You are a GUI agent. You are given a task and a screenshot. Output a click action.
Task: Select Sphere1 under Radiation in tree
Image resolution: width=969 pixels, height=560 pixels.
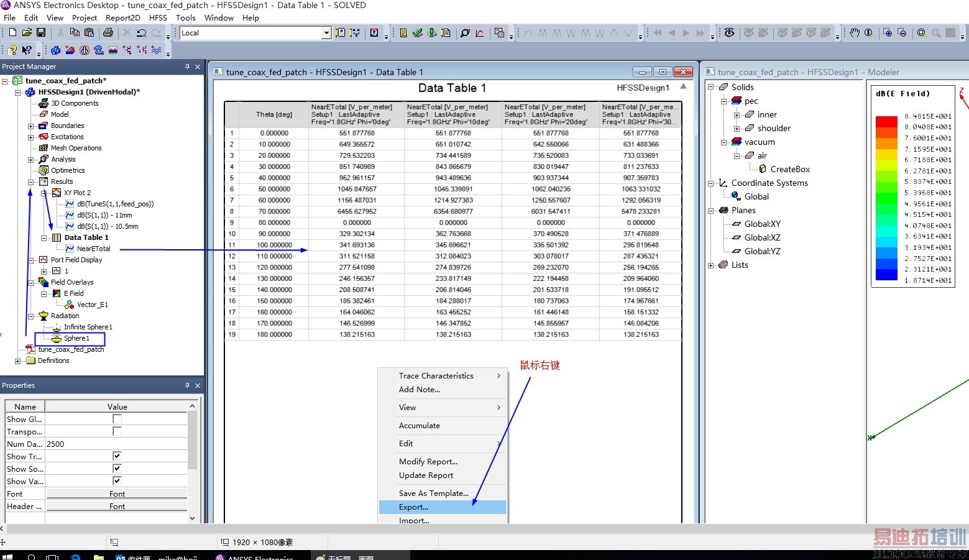(76, 339)
